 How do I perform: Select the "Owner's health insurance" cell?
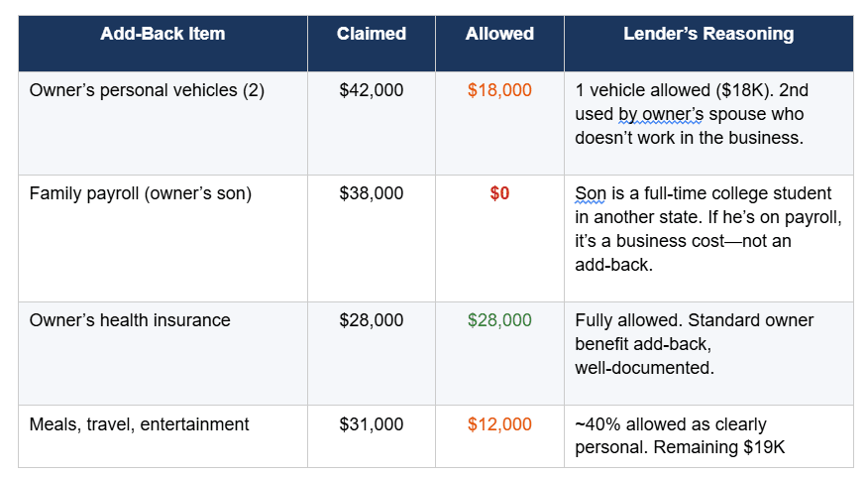(x=130, y=320)
